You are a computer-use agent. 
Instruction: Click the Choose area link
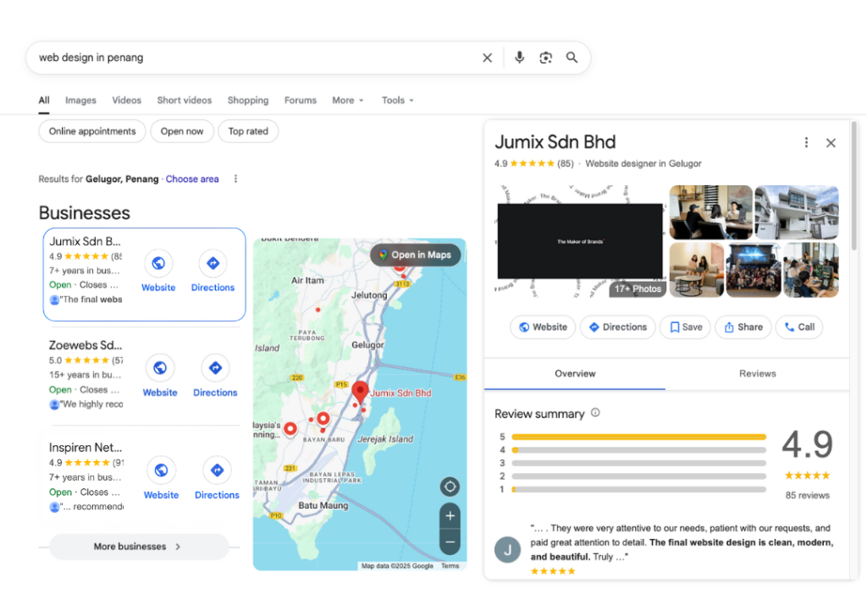click(x=192, y=179)
